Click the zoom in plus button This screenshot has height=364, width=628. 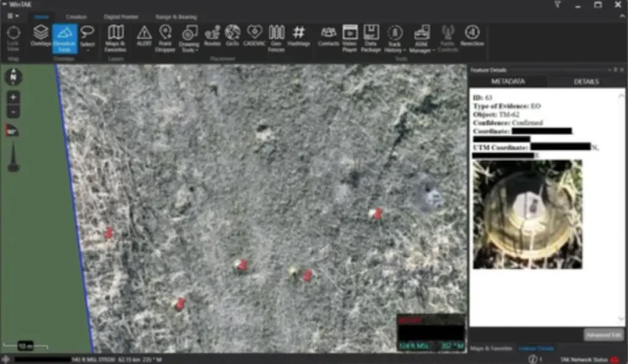[13, 97]
